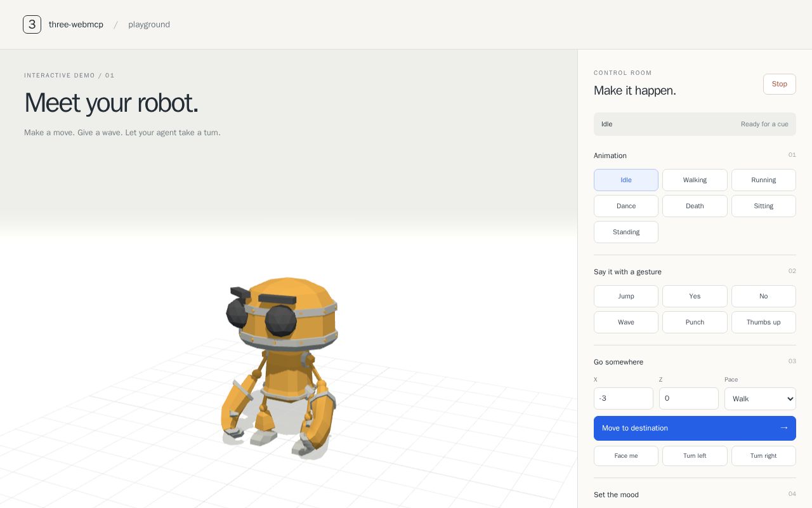Click the 'Meet your robot.' heading
The image size is (812, 508).
click(111, 103)
